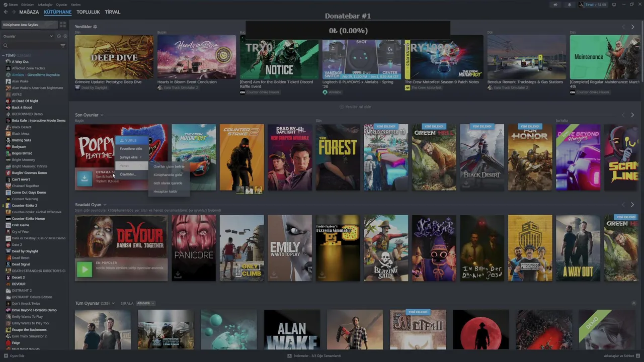Click the Oyun Ekle plus icon
The image size is (644, 362).
point(6,356)
